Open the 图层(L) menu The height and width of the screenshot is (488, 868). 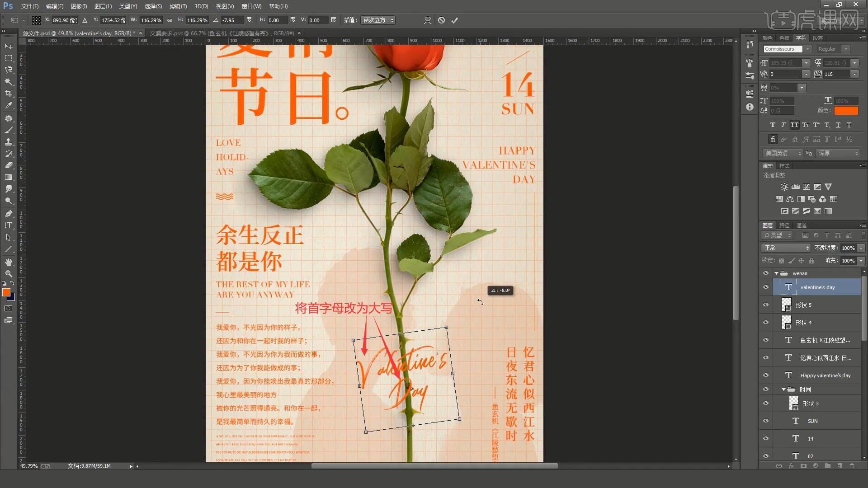coord(103,6)
